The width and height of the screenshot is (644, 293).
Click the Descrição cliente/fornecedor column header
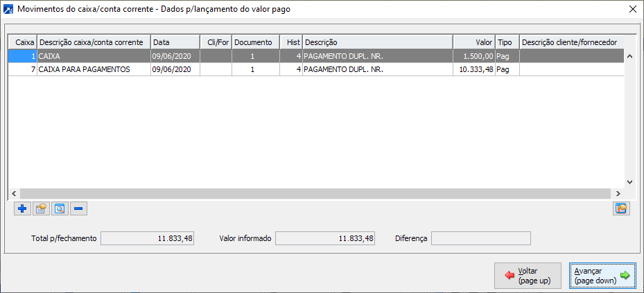point(572,42)
